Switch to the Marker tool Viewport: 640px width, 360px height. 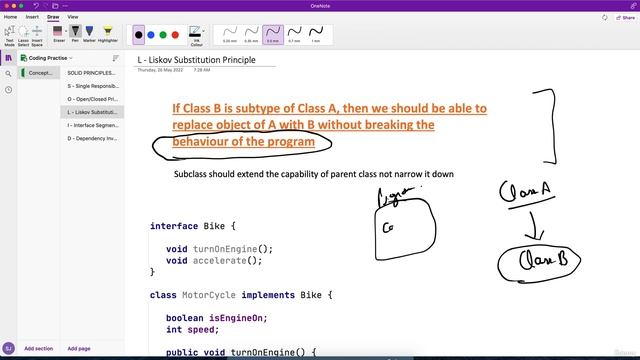[x=89, y=34]
